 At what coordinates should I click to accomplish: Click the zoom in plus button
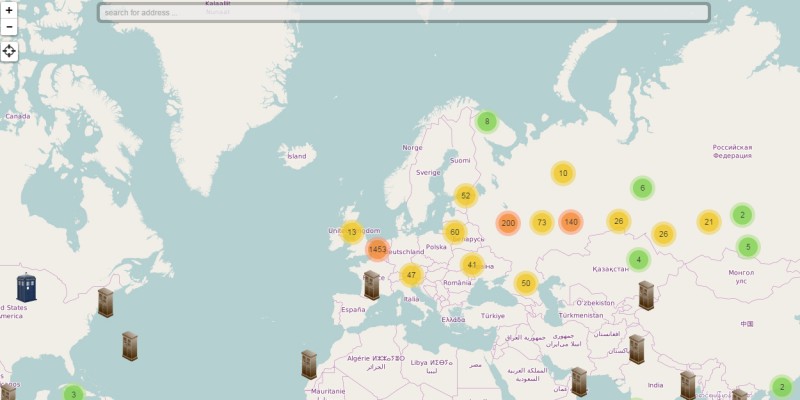pos(9,9)
